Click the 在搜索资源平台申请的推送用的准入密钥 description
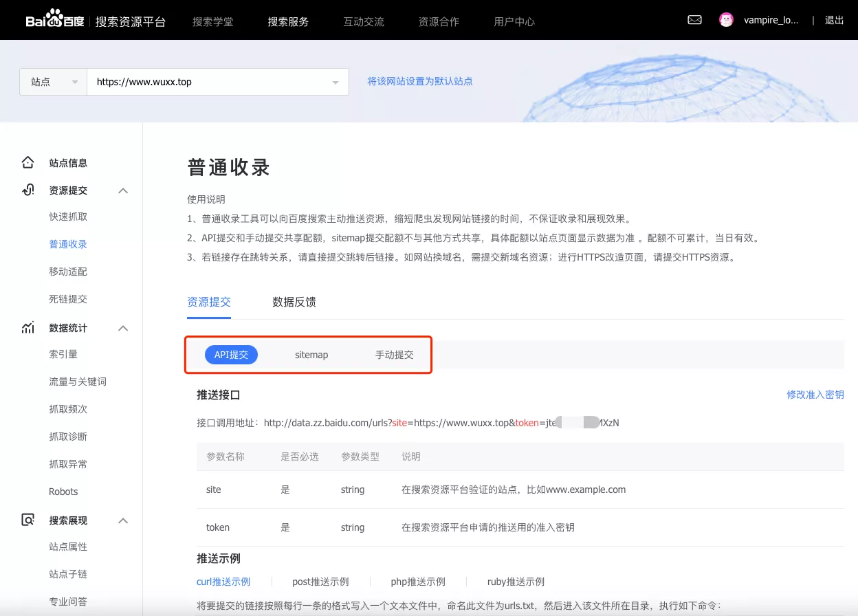The height and width of the screenshot is (616, 858). click(488, 527)
